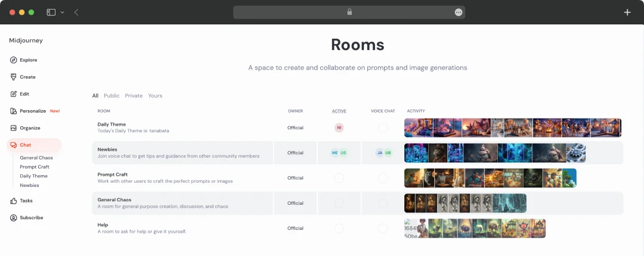Click the Midjourney logo text
Viewport: 644px width, 256px height.
26,40
